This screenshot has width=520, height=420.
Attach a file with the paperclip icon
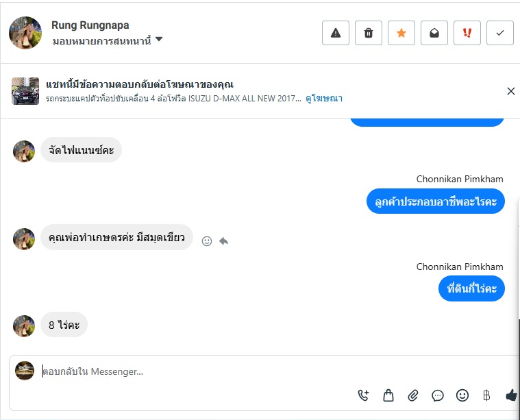coord(413,395)
